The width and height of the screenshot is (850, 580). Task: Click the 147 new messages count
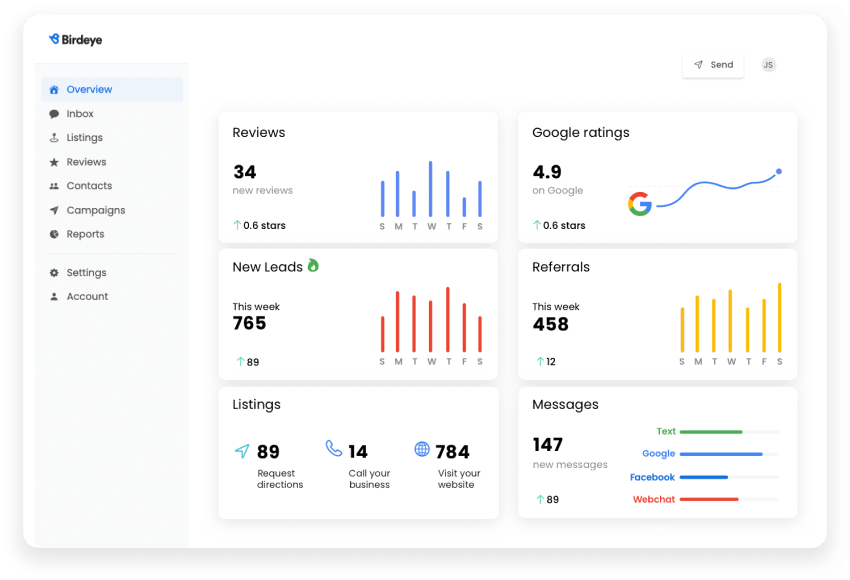548,444
